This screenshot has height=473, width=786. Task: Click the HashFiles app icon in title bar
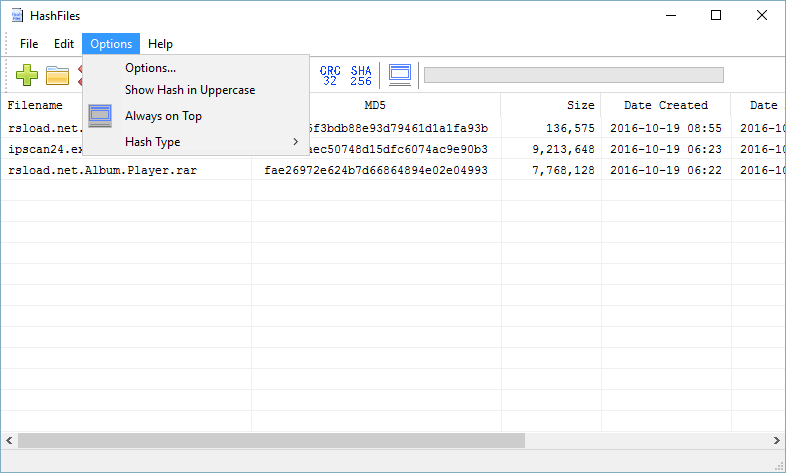pos(17,16)
